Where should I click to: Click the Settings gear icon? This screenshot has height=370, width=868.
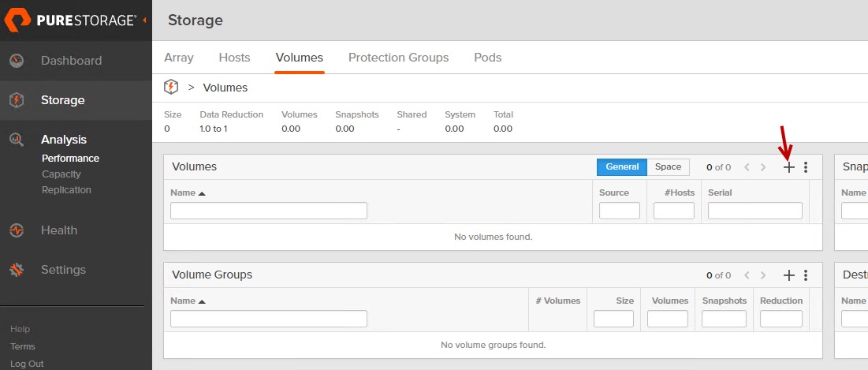tap(17, 270)
